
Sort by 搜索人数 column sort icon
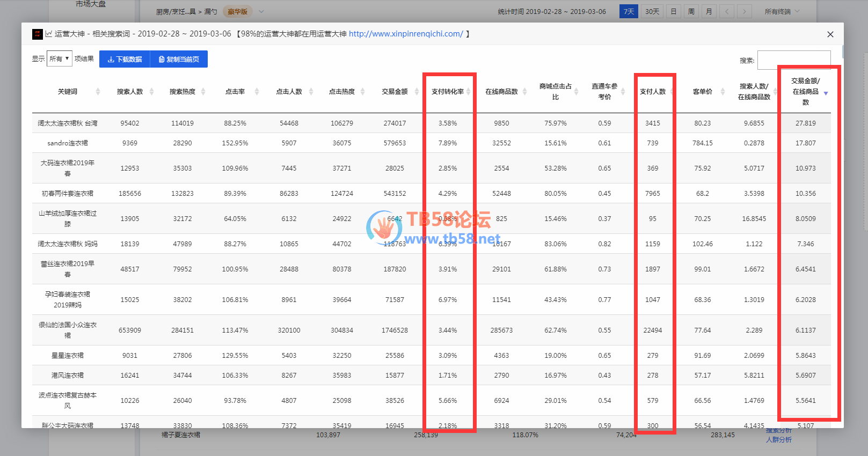pyautogui.click(x=152, y=92)
